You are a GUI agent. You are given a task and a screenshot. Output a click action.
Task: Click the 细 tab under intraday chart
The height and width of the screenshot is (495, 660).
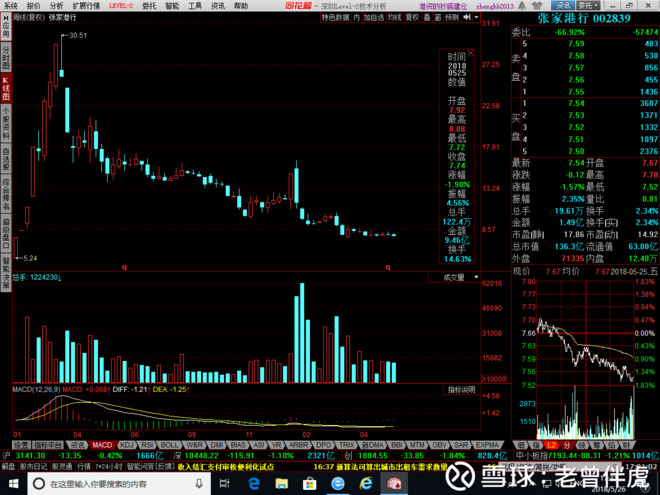pos(521,445)
